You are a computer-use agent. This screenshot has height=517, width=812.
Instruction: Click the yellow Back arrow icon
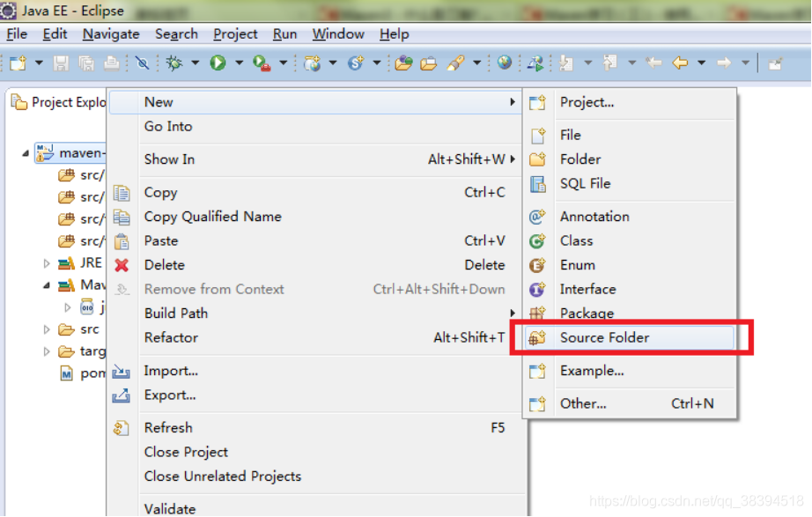click(x=680, y=63)
